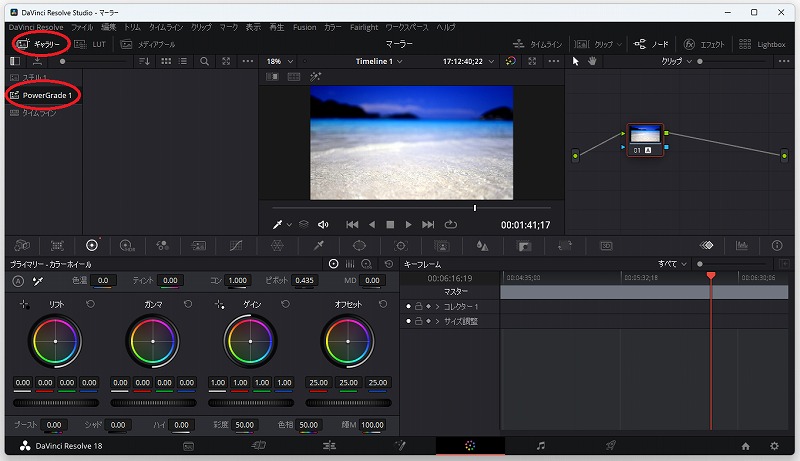The width and height of the screenshot is (800, 461).
Task: Open the Magic Mask palette icon
Action: tap(441, 246)
